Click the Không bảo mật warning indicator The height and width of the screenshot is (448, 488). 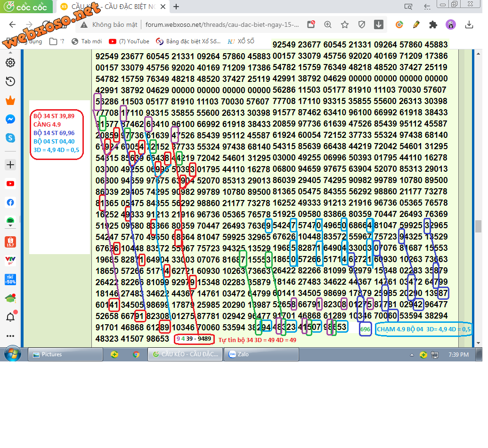[110, 25]
